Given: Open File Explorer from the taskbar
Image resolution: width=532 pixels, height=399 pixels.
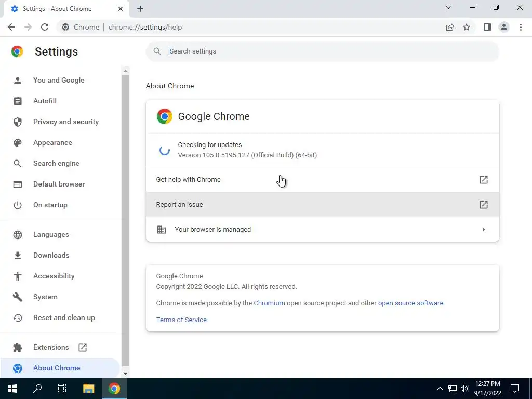Looking at the screenshot, I should 88,389.
